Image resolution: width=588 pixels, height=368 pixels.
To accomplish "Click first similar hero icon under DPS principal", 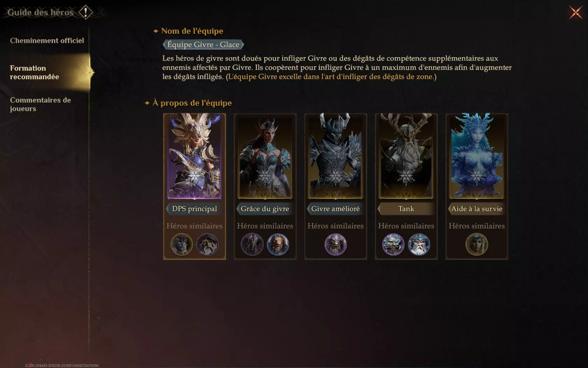I will 182,244.
